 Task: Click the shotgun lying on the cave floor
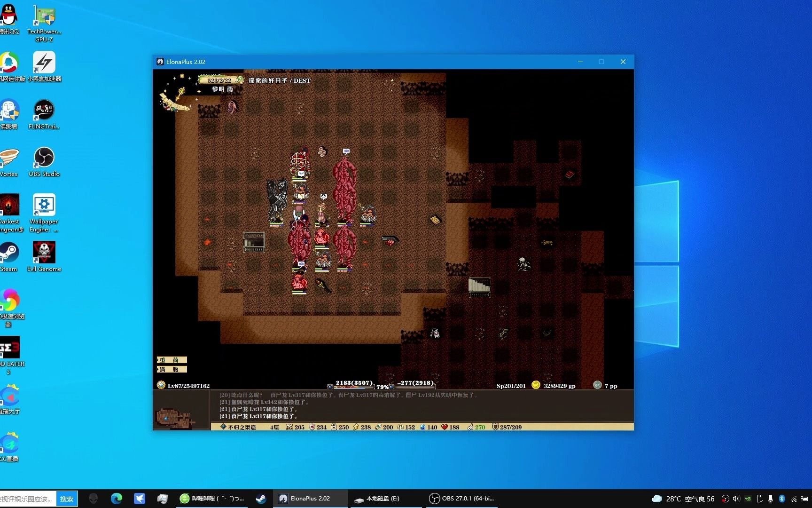click(390, 240)
